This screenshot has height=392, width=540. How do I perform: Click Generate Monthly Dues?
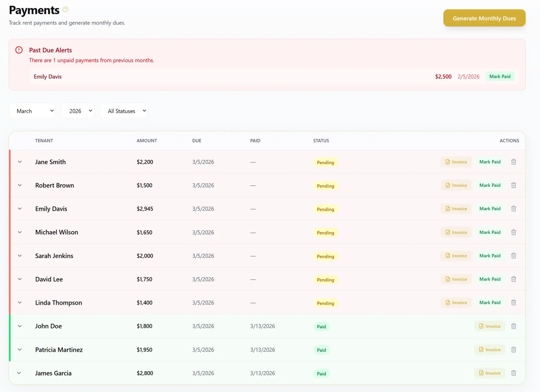coord(484,18)
